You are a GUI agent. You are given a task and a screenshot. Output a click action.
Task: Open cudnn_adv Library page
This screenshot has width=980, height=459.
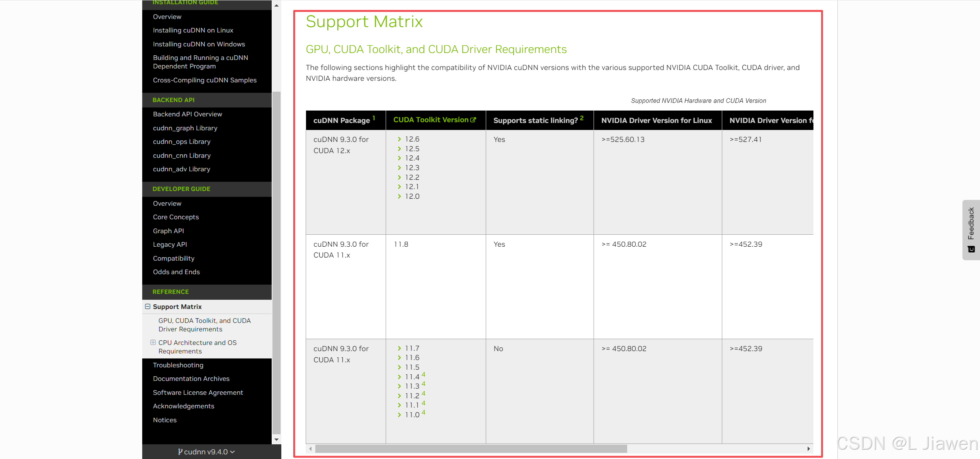tap(182, 169)
